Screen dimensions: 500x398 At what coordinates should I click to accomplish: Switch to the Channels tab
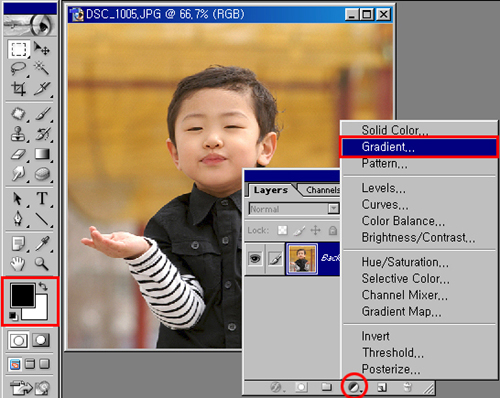point(322,190)
